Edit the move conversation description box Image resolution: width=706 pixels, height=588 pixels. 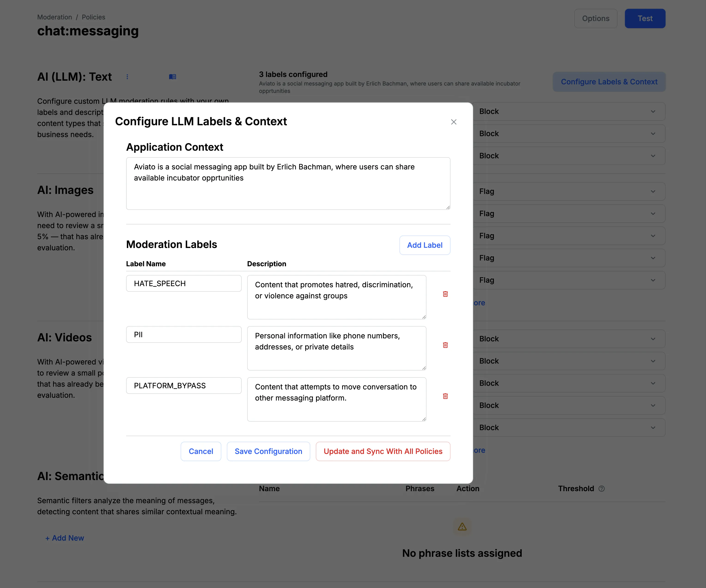(x=337, y=399)
